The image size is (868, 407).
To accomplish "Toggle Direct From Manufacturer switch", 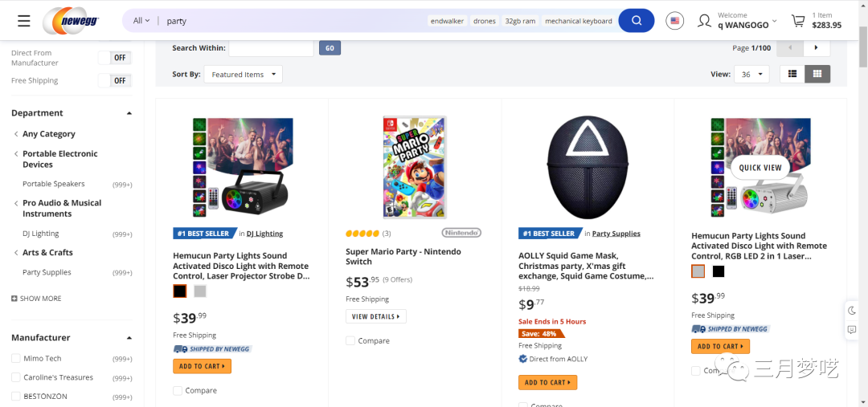I will [114, 58].
